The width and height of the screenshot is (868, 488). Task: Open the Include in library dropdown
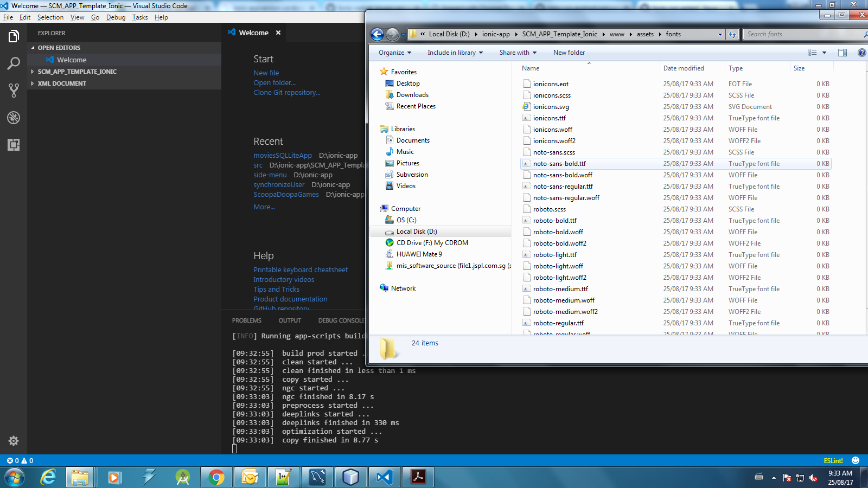[x=455, y=53]
